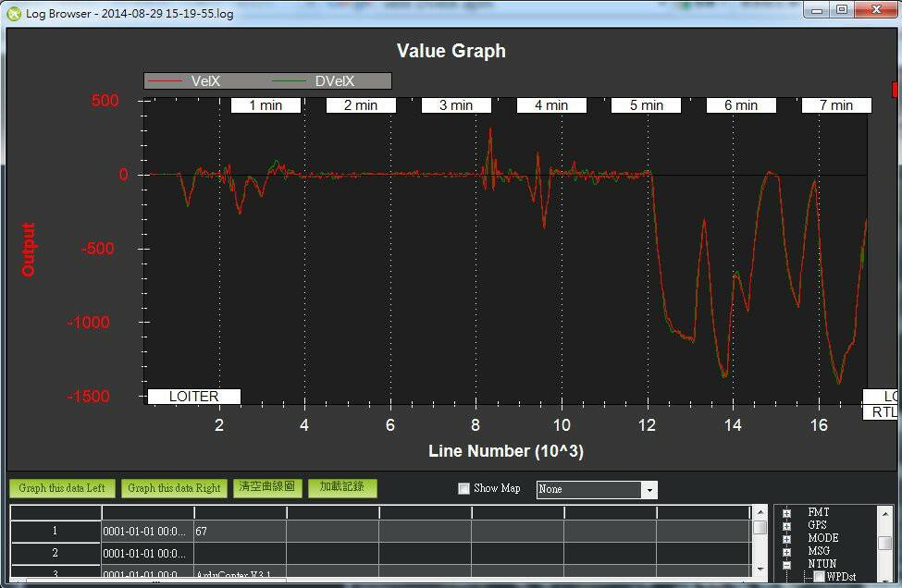Click the data table vertical scrollbar thumb
This screenshot has height=588, width=902.
[x=760, y=527]
